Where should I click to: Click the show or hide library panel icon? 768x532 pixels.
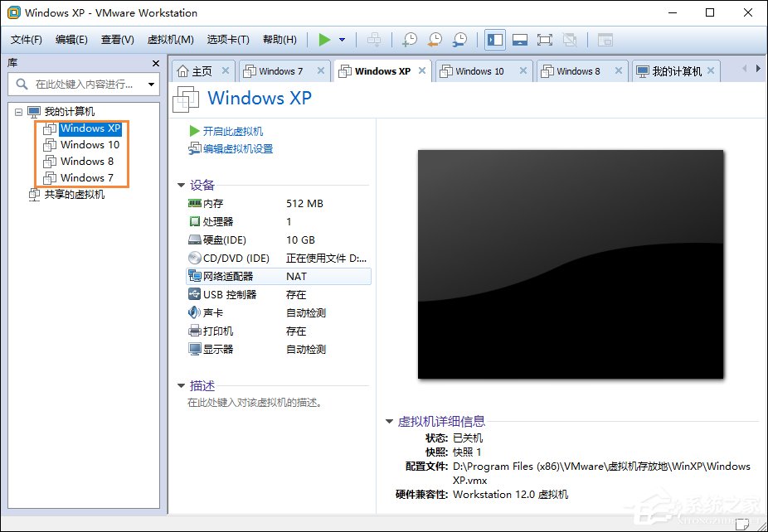pos(494,39)
